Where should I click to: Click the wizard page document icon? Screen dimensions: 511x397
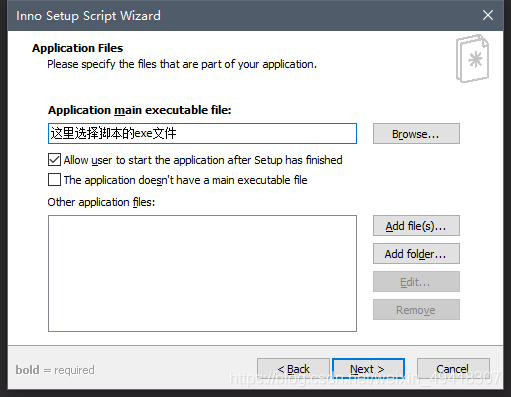pyautogui.click(x=472, y=59)
